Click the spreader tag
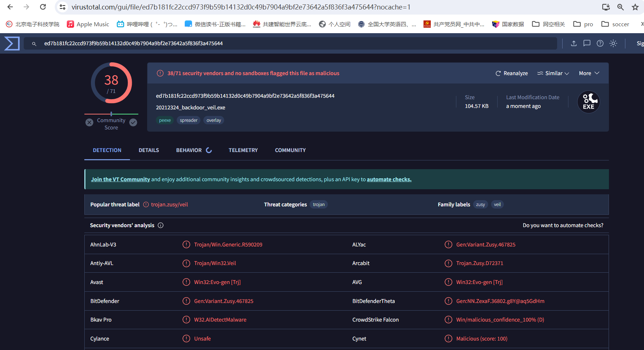The width and height of the screenshot is (644, 350). pyautogui.click(x=189, y=120)
